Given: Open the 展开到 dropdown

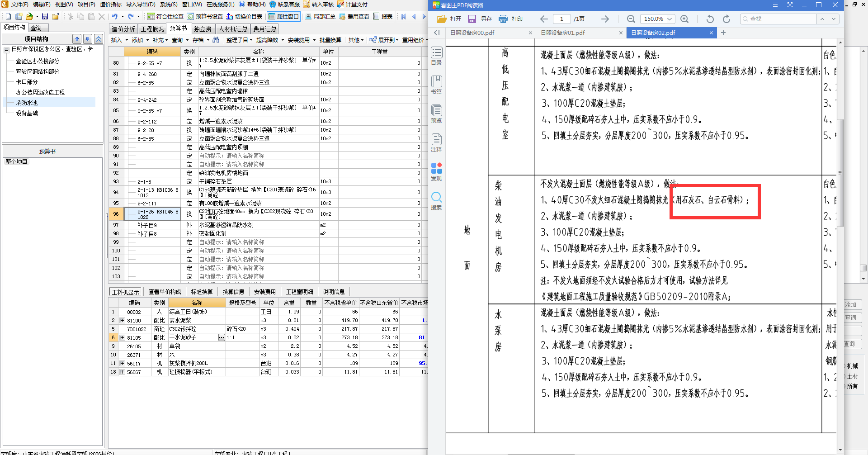Looking at the screenshot, I should click(x=384, y=40).
